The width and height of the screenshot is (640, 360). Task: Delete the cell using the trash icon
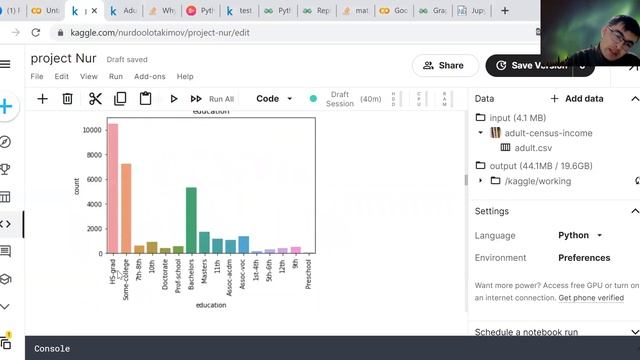coord(67,99)
